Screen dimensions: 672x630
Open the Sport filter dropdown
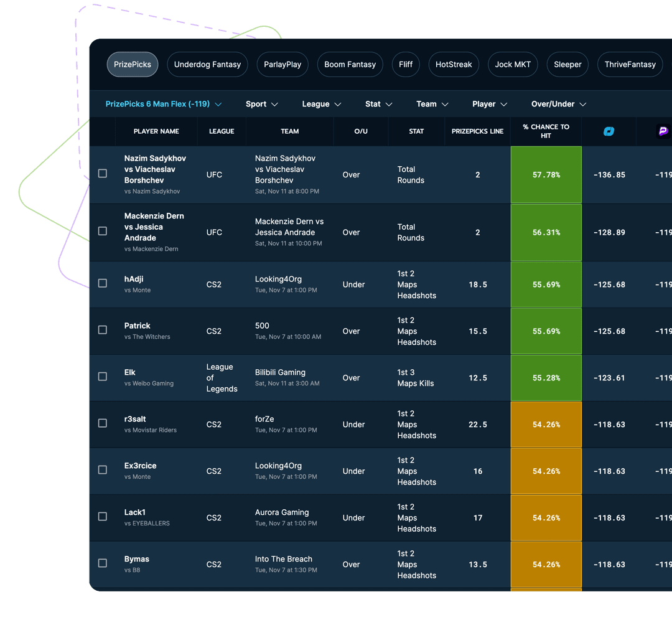pyautogui.click(x=261, y=104)
